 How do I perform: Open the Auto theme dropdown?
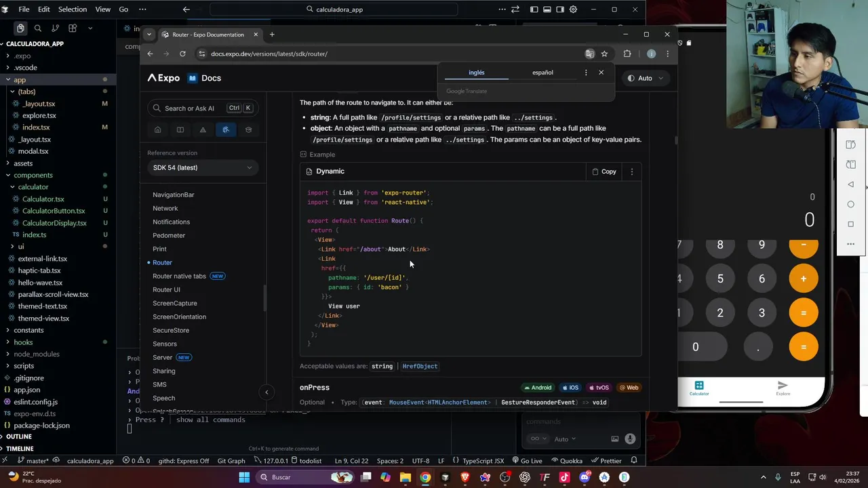click(x=645, y=78)
